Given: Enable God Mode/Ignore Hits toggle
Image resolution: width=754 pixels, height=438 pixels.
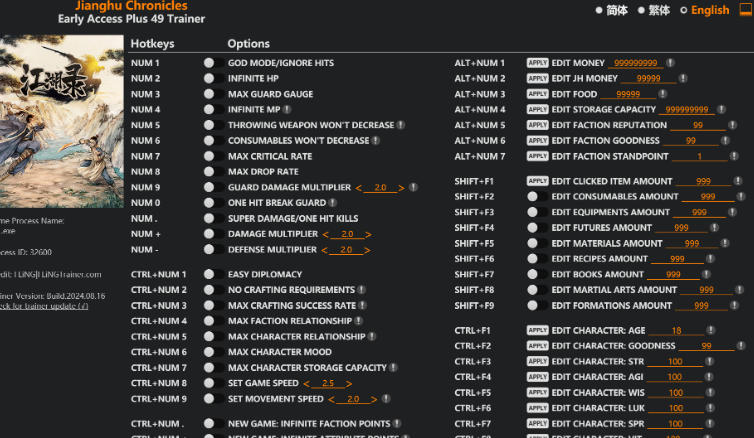Looking at the screenshot, I should (x=209, y=63).
